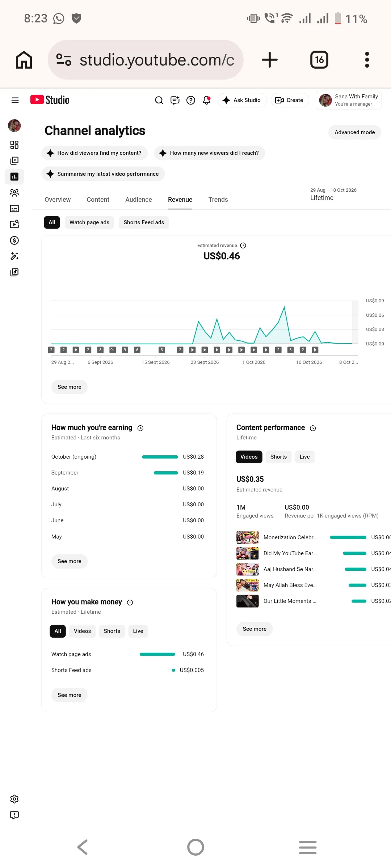Open the help question mark icon

[191, 100]
